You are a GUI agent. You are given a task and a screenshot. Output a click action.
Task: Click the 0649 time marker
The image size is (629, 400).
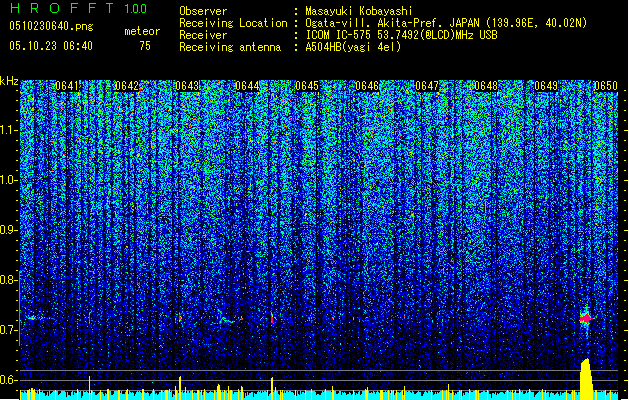[546, 86]
